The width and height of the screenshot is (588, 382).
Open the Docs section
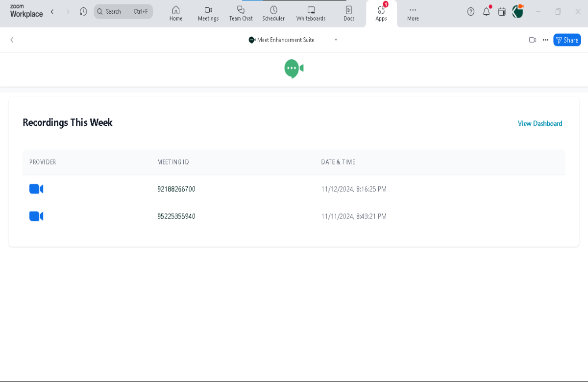pyautogui.click(x=349, y=13)
